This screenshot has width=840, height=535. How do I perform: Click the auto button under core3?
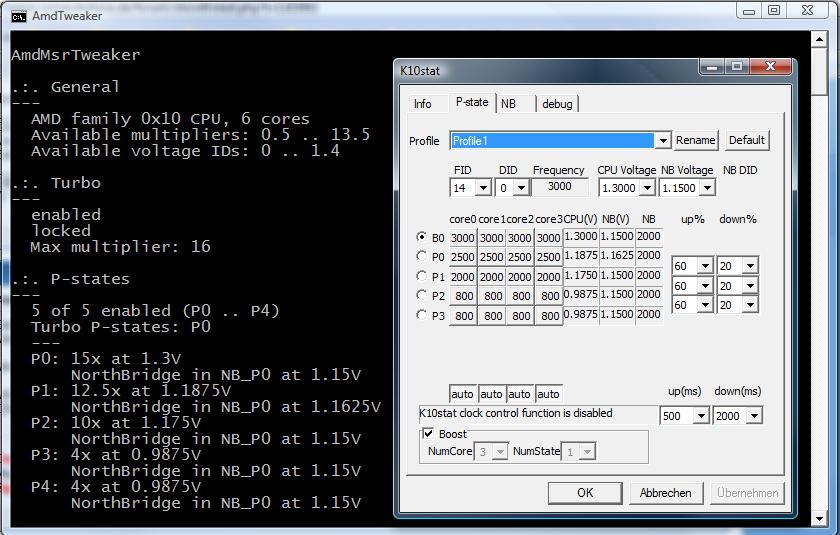[x=548, y=394]
